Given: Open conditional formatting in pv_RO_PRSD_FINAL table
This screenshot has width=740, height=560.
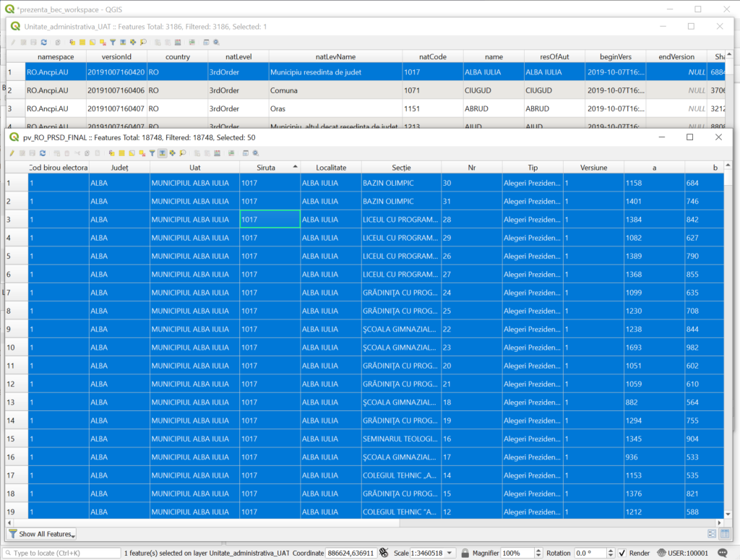Looking at the screenshot, I should point(231,153).
